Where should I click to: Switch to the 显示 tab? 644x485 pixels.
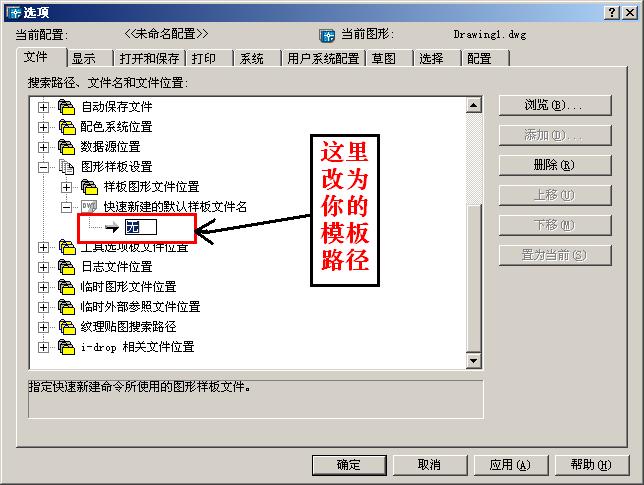point(90,58)
